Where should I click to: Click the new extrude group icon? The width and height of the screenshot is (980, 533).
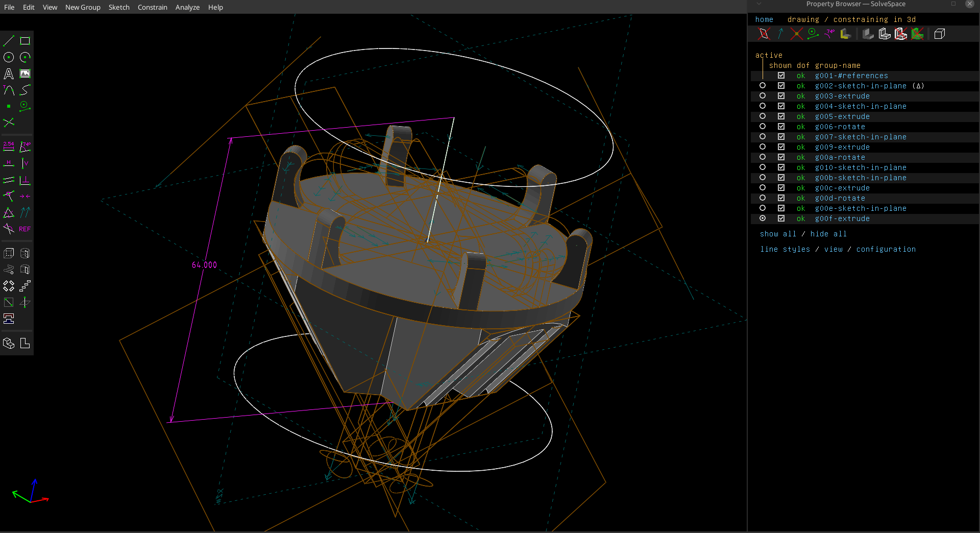pos(9,253)
